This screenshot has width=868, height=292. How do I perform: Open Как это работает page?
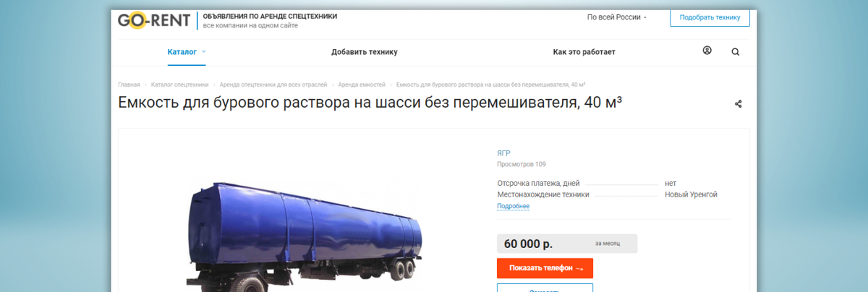(584, 52)
